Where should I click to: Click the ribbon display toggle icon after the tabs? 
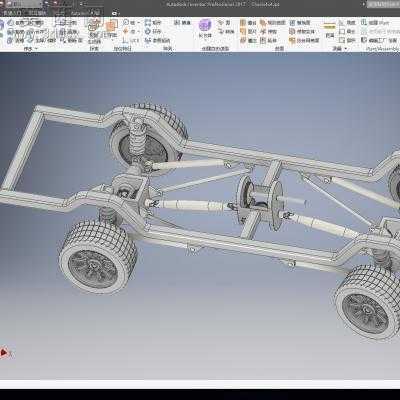[115, 13]
